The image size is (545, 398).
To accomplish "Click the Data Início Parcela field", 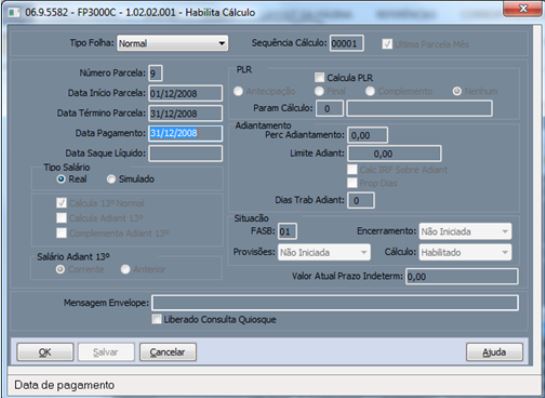I will click(x=185, y=94).
